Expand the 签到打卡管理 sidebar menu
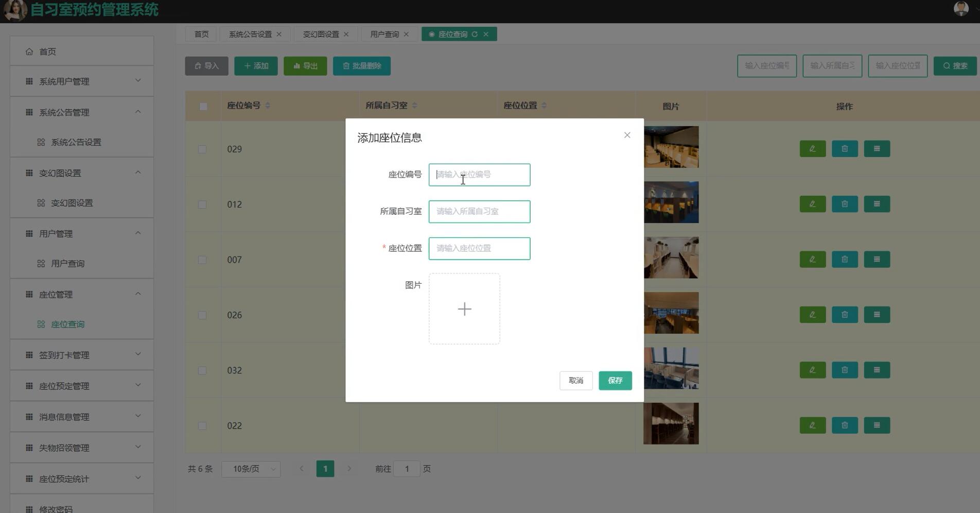This screenshot has height=513, width=980. pyautogui.click(x=82, y=355)
